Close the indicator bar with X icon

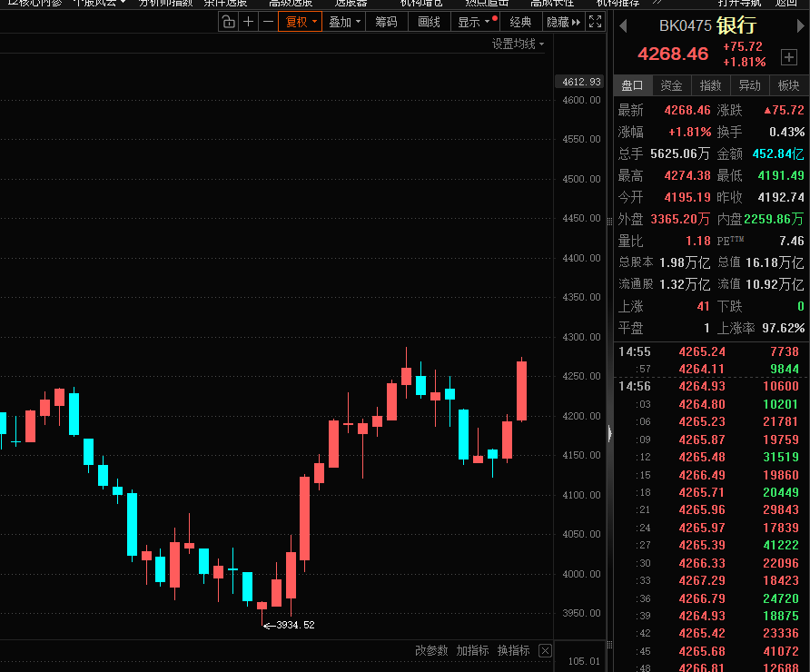tap(545, 651)
